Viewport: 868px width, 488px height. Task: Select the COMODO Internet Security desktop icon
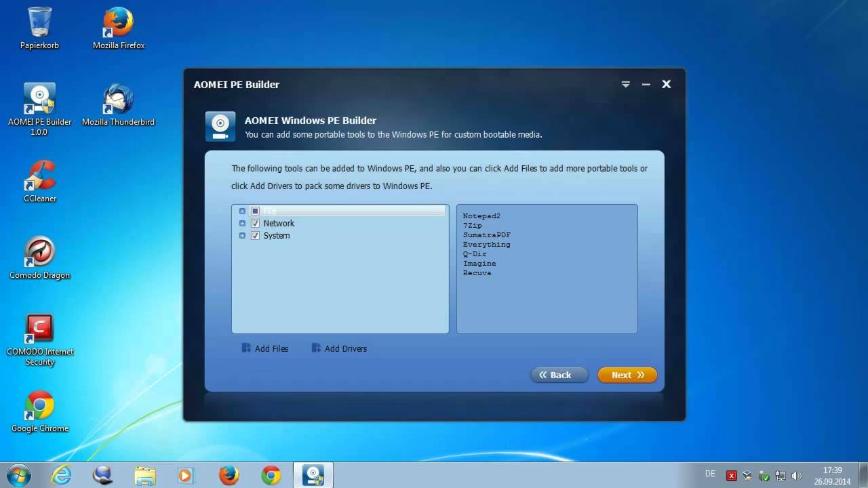coord(39,340)
